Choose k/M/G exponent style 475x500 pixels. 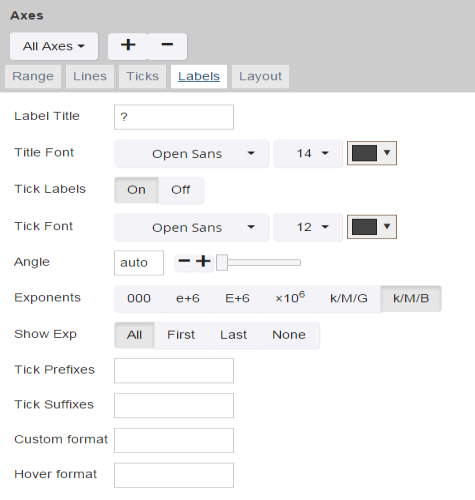pos(349,298)
